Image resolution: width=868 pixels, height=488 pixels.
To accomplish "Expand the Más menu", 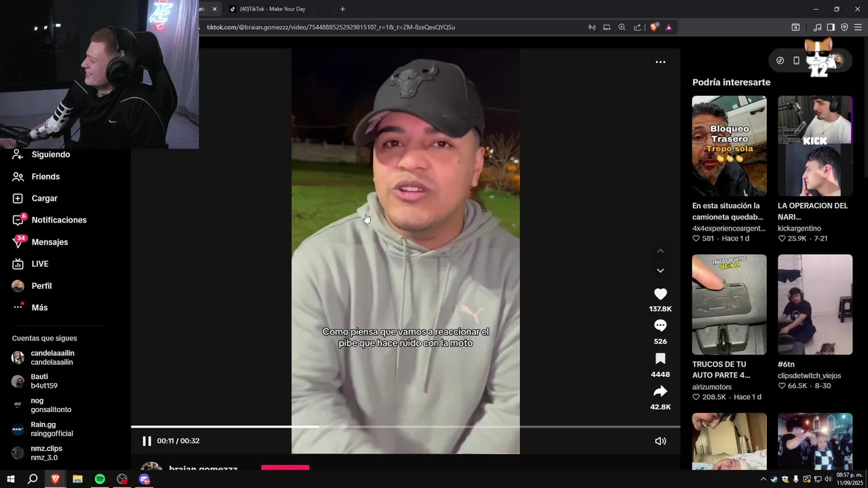I will click(39, 308).
